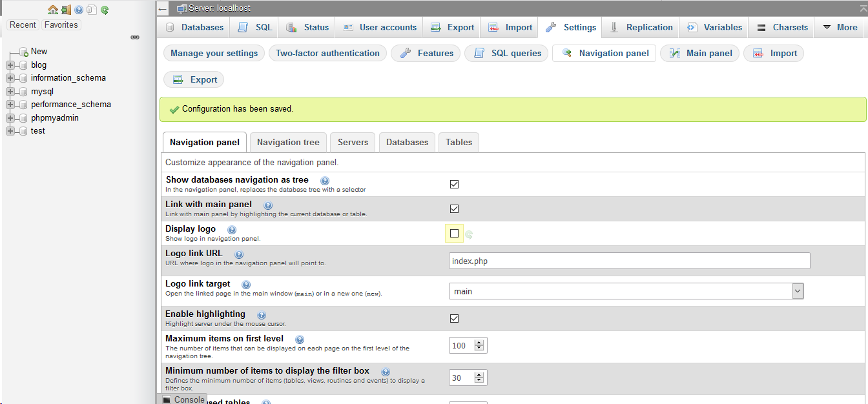Increase Maximum items on first level value
The width and height of the screenshot is (868, 404).
[479, 341]
